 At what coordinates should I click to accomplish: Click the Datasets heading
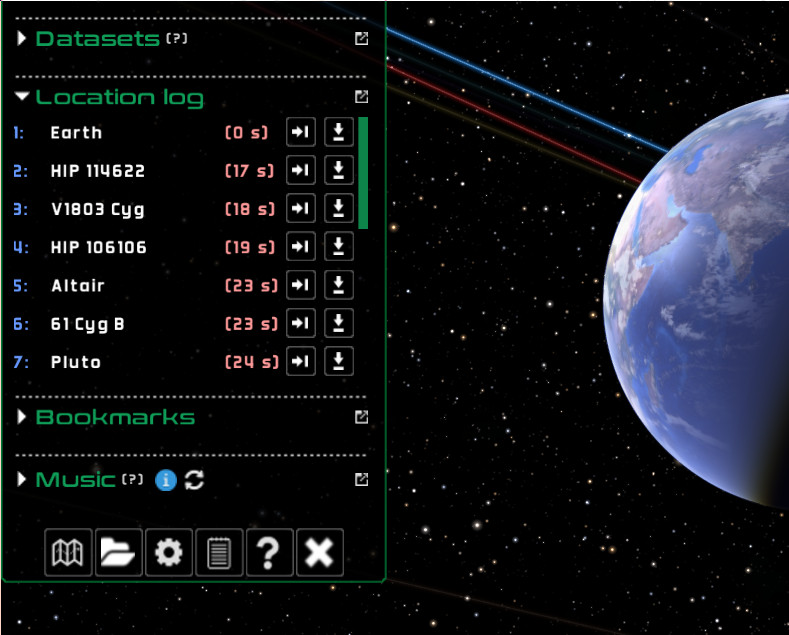pyautogui.click(x=98, y=38)
